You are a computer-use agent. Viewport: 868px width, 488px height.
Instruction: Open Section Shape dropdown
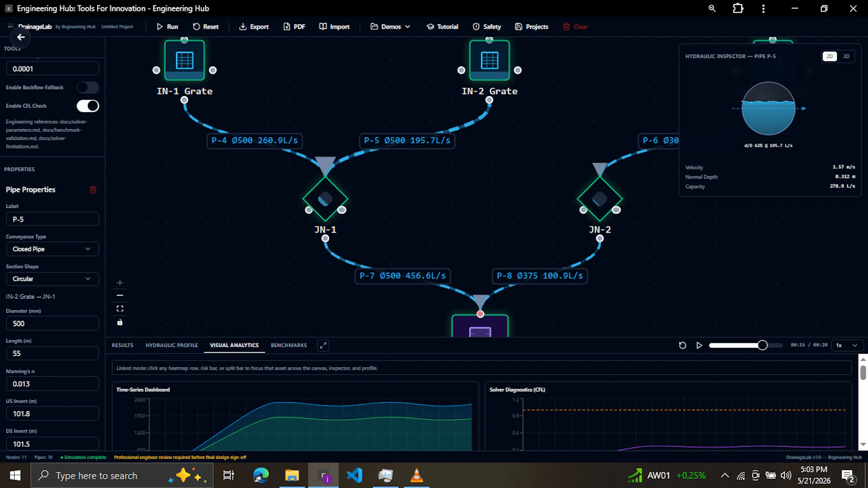pyautogui.click(x=53, y=279)
